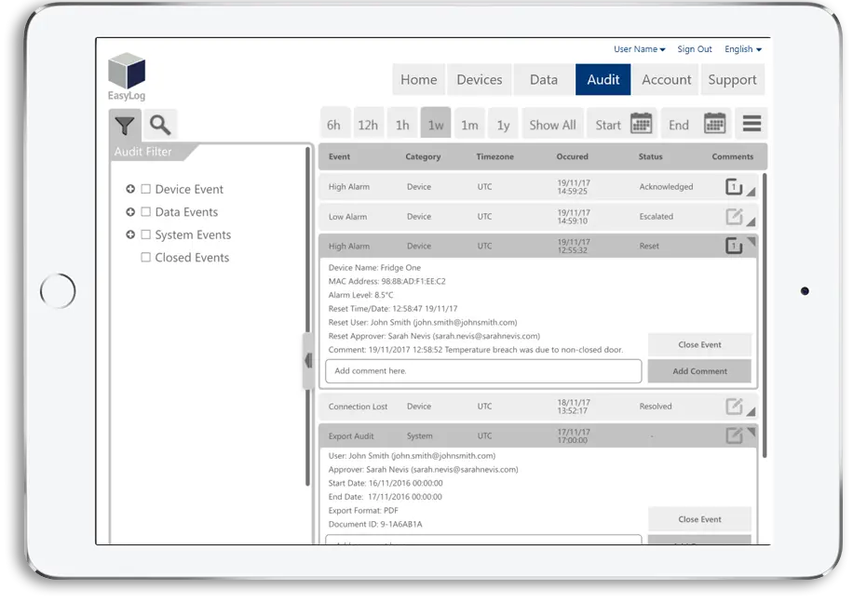Click the Sign Out link

(x=695, y=48)
